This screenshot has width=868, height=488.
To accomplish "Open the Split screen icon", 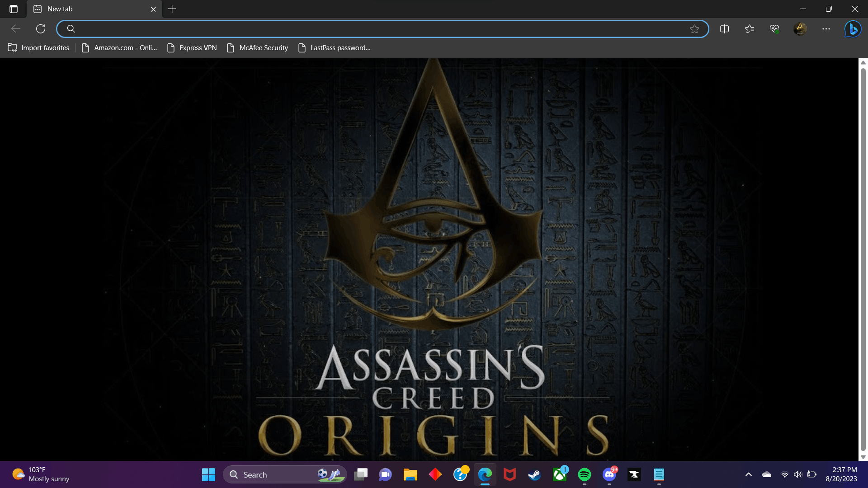I will click(x=724, y=29).
